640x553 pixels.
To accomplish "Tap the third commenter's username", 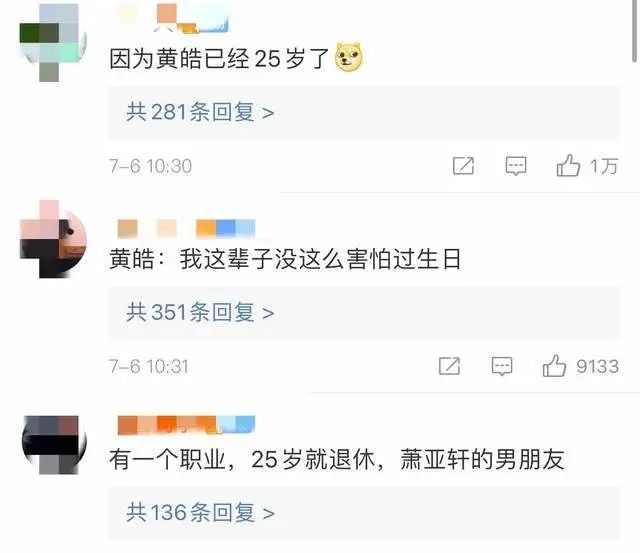I will tap(186, 425).
